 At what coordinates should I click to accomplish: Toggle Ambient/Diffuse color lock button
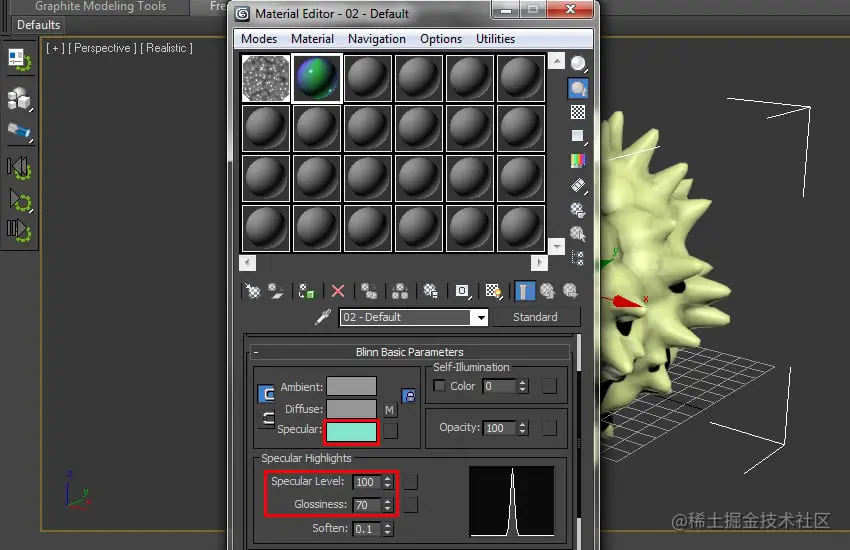coord(409,396)
